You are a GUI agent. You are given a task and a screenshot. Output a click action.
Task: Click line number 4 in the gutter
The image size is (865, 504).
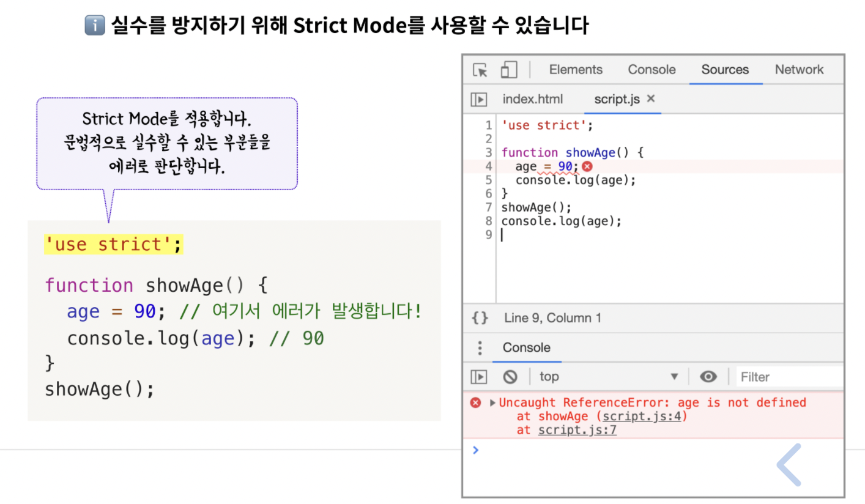[488, 166]
